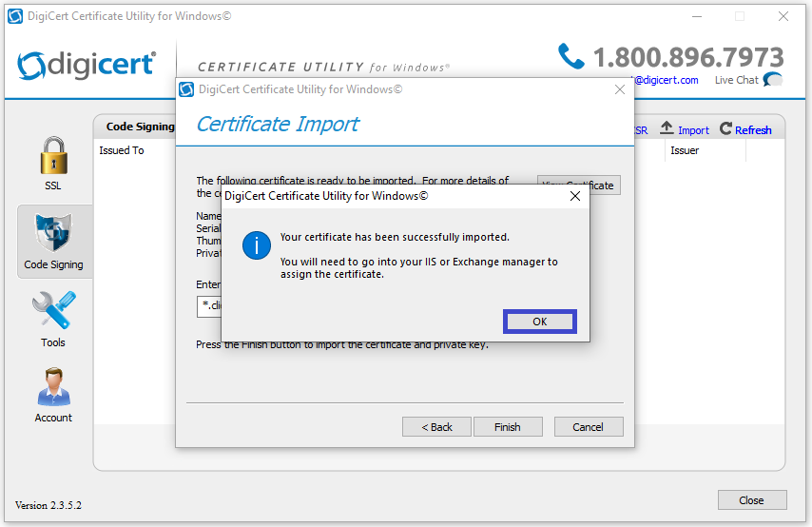Cancel the Certificate Import wizard
Screen dimensions: 812x527
[x=589, y=427]
